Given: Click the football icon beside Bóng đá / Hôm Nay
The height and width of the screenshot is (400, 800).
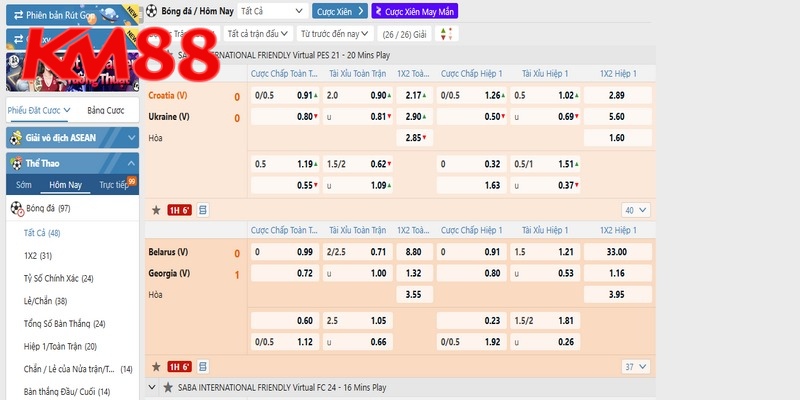Looking at the screenshot, I should [152, 11].
